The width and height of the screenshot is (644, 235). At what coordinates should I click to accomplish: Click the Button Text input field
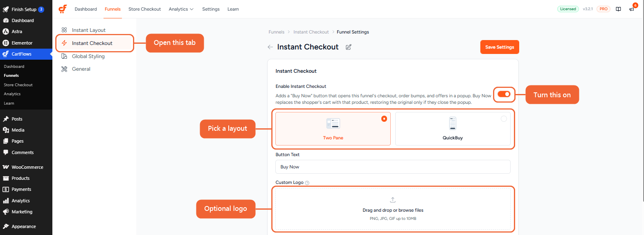coord(393,167)
